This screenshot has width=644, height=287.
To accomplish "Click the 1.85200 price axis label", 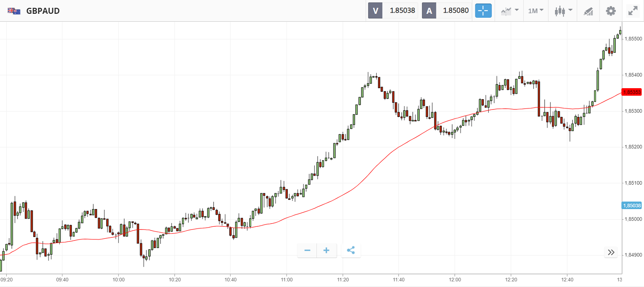I will 633,147.
